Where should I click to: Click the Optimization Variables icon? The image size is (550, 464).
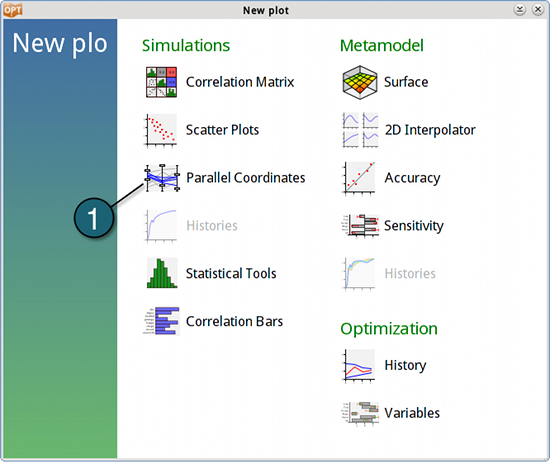(360, 413)
